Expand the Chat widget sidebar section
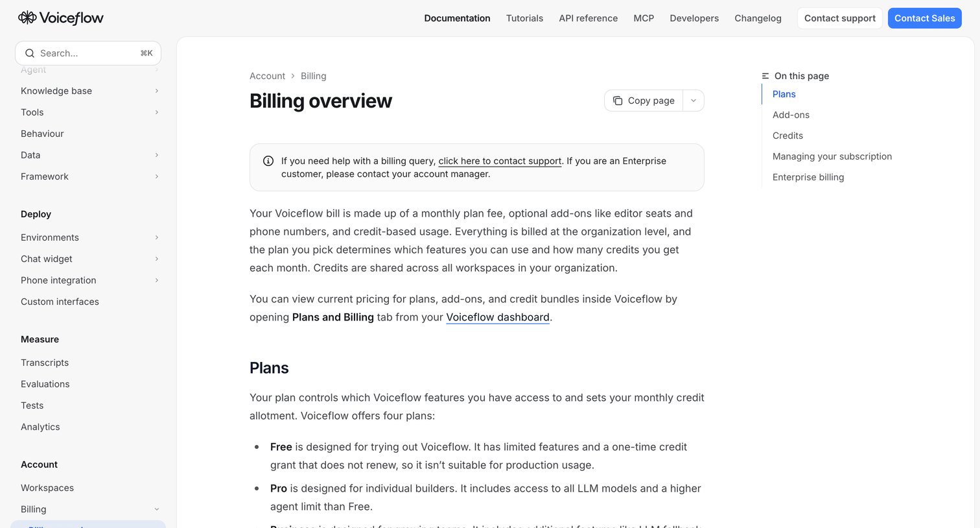Image resolution: width=980 pixels, height=528 pixels. [x=157, y=259]
